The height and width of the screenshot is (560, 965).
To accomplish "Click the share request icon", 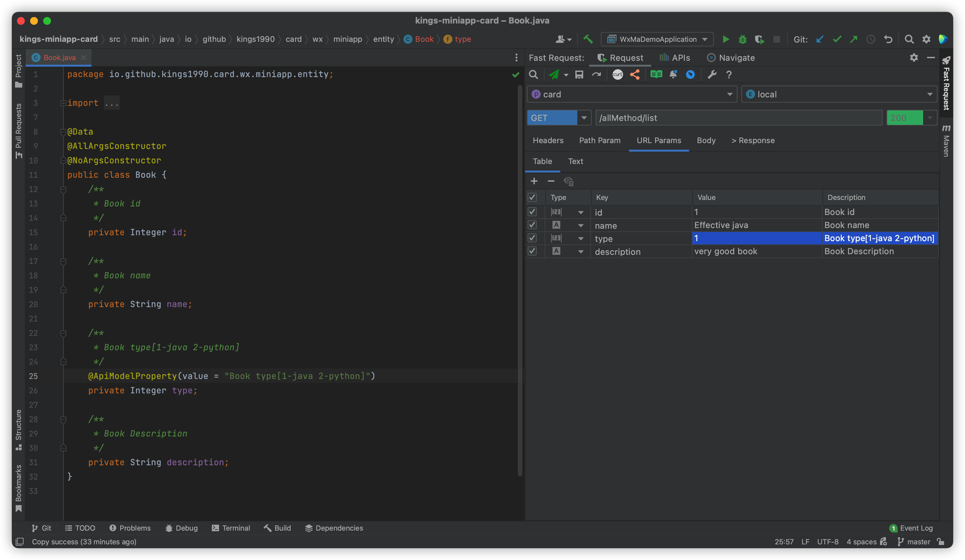I will point(635,74).
